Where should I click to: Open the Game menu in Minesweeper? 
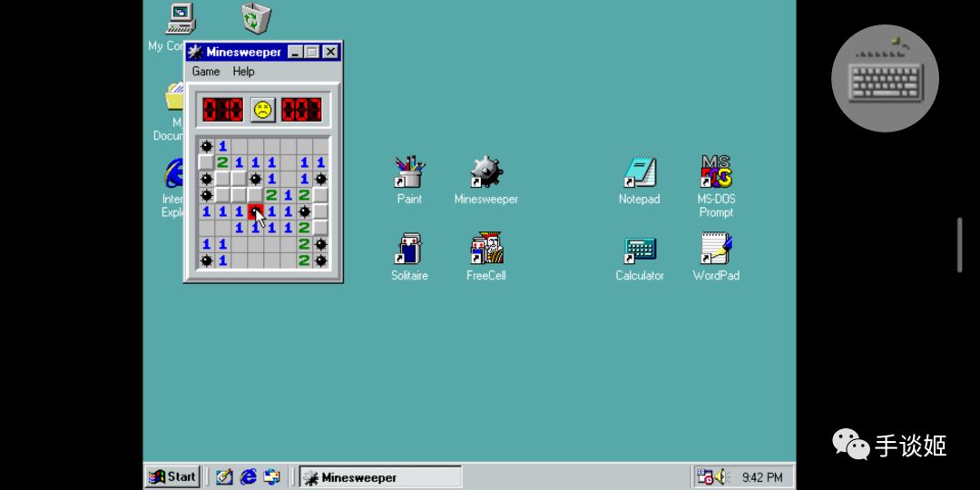206,72
